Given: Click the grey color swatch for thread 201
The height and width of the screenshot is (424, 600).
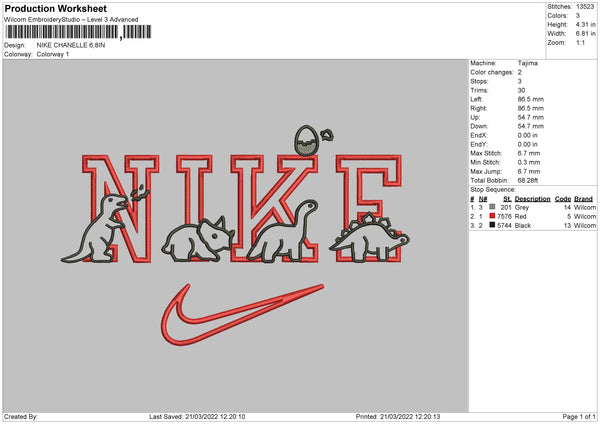Looking at the screenshot, I should point(492,207).
